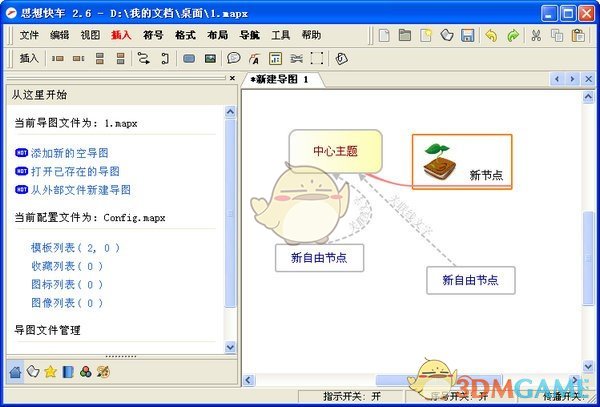Cut selection using scissors icon

536,36
